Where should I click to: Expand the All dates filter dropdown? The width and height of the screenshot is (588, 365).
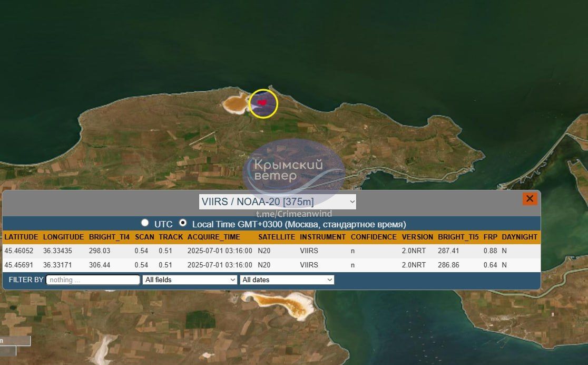click(287, 280)
